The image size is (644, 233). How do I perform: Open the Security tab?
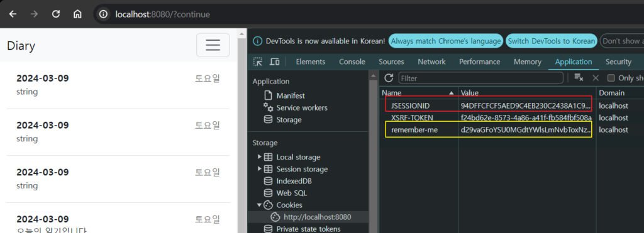point(618,62)
